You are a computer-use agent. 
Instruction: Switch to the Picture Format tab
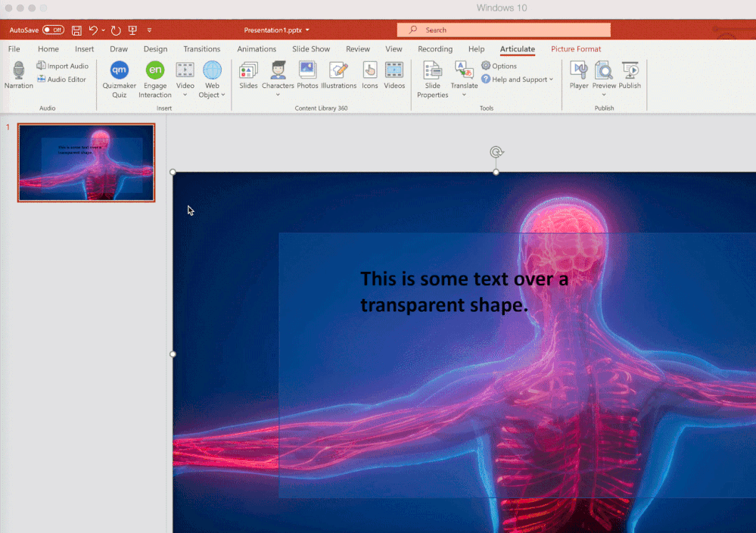coord(576,49)
